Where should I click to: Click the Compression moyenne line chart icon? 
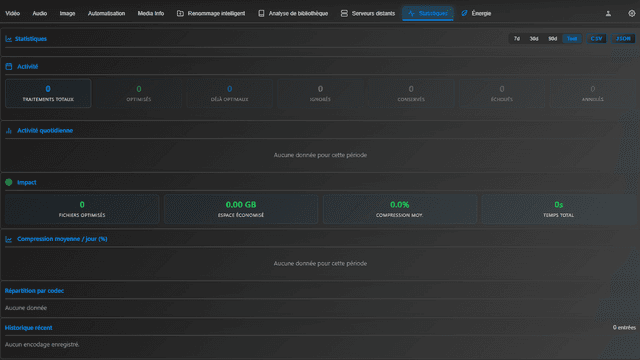coord(9,239)
